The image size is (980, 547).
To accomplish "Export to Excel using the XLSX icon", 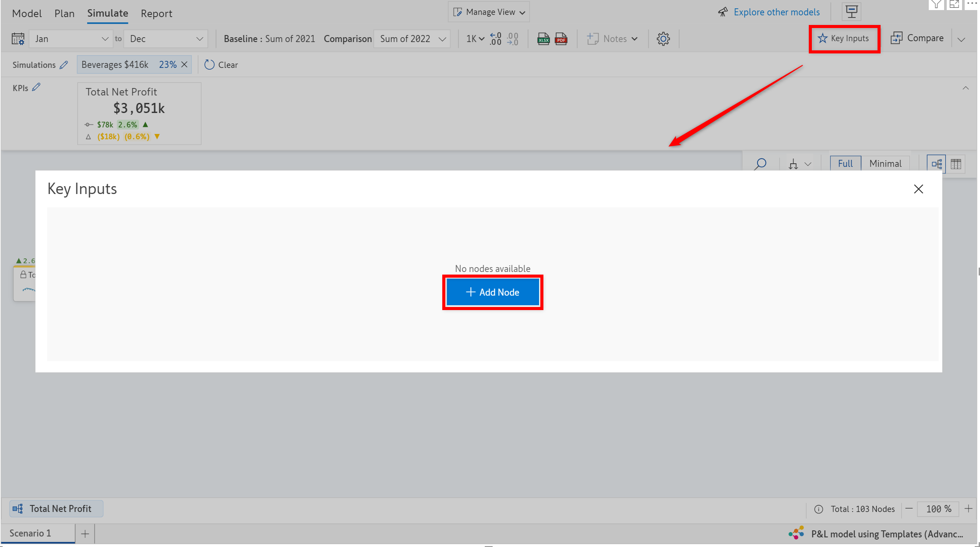I will click(543, 39).
